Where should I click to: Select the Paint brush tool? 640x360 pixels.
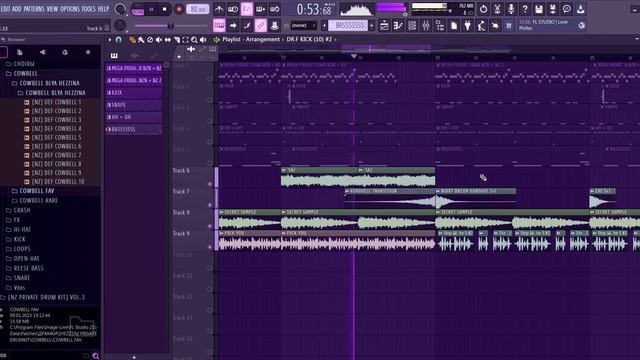pyautogui.click(x=141, y=40)
